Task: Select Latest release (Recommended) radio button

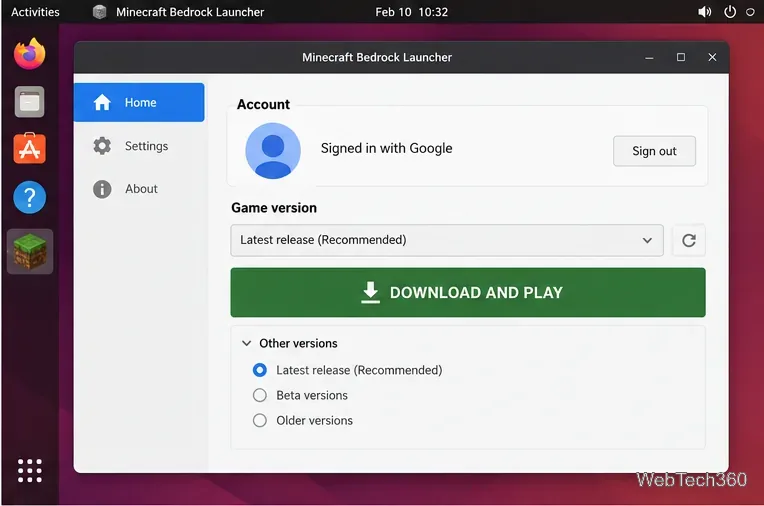Action: 260,370
